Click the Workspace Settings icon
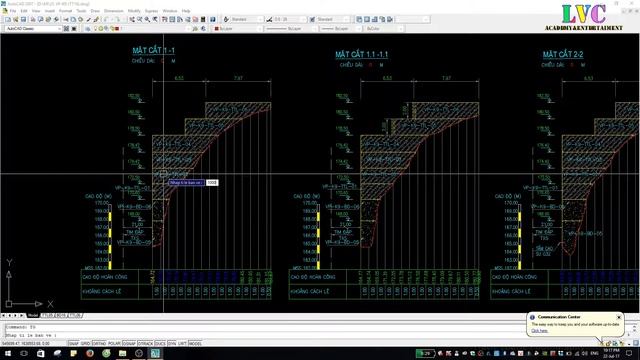Viewport: 640px width, 360px height. pyautogui.click(x=66, y=29)
